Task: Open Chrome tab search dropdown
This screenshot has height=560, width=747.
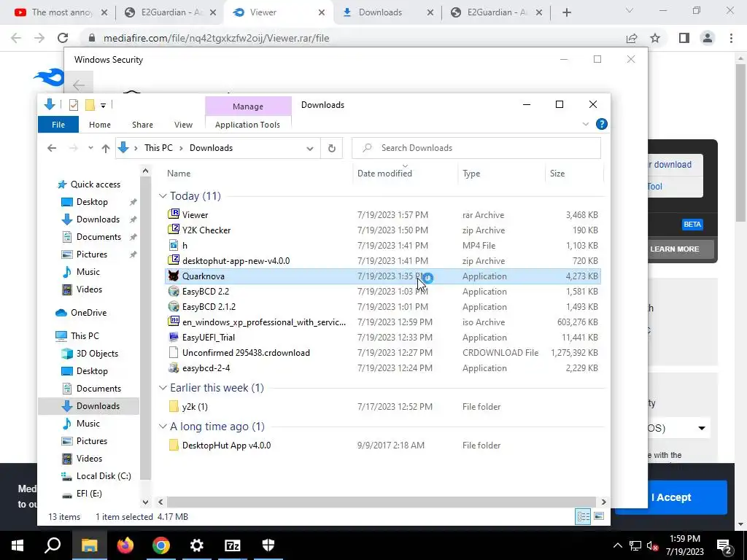Action: pyautogui.click(x=630, y=10)
